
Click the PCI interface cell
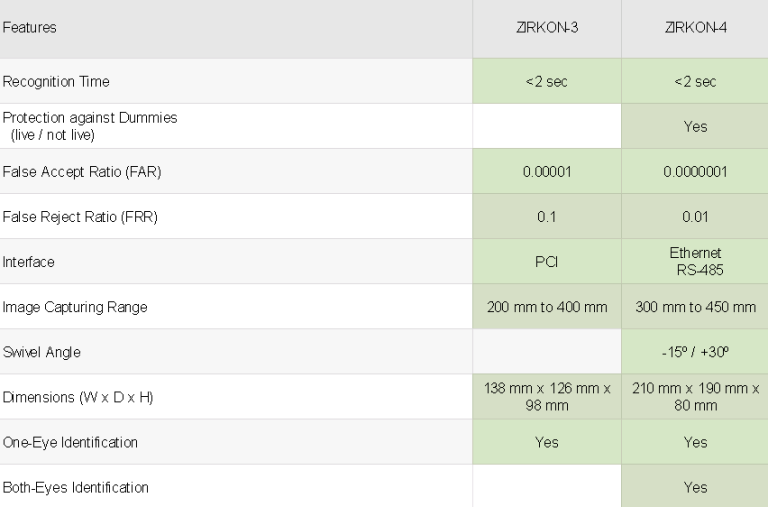tap(545, 262)
